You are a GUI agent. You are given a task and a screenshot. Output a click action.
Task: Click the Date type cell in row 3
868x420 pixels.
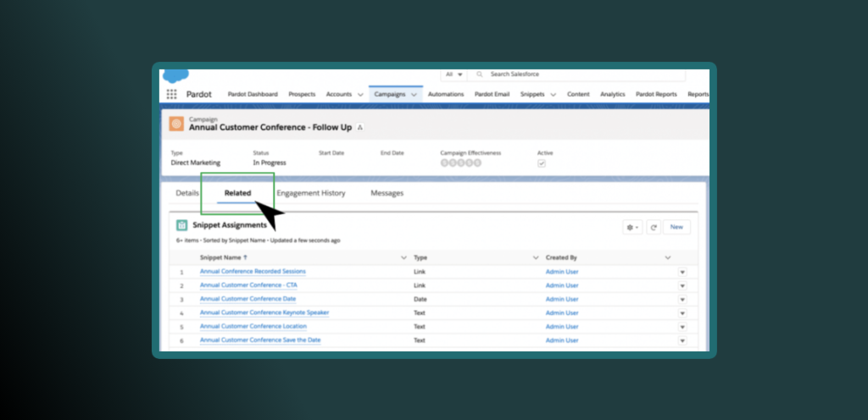tap(420, 300)
